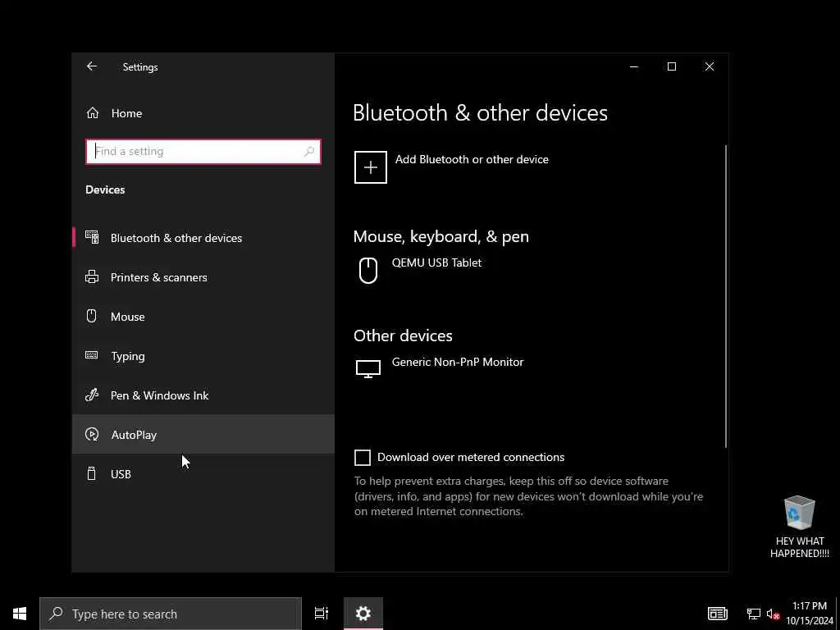This screenshot has height=630, width=840.
Task: Click the muted volume icon in tray
Action: pos(773,614)
